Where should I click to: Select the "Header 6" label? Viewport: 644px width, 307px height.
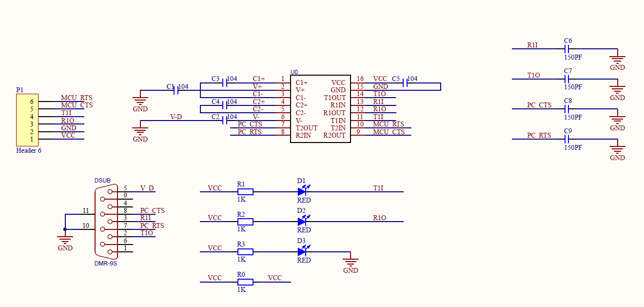[29, 150]
